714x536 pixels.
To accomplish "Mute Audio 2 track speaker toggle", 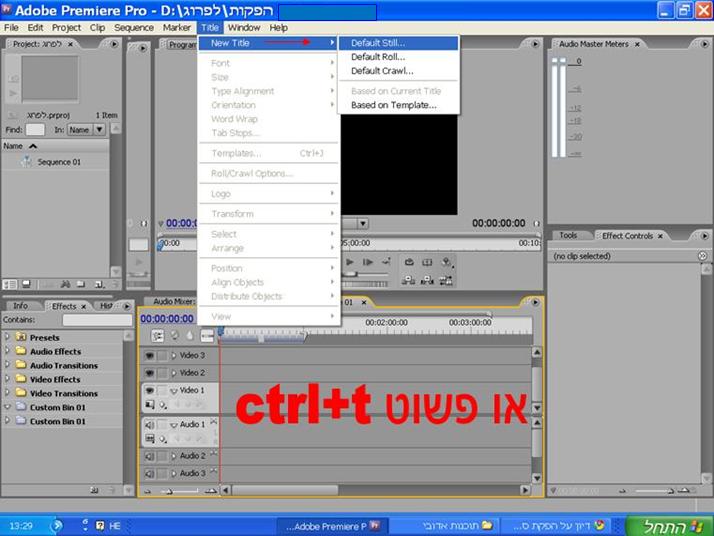I will tap(149, 456).
